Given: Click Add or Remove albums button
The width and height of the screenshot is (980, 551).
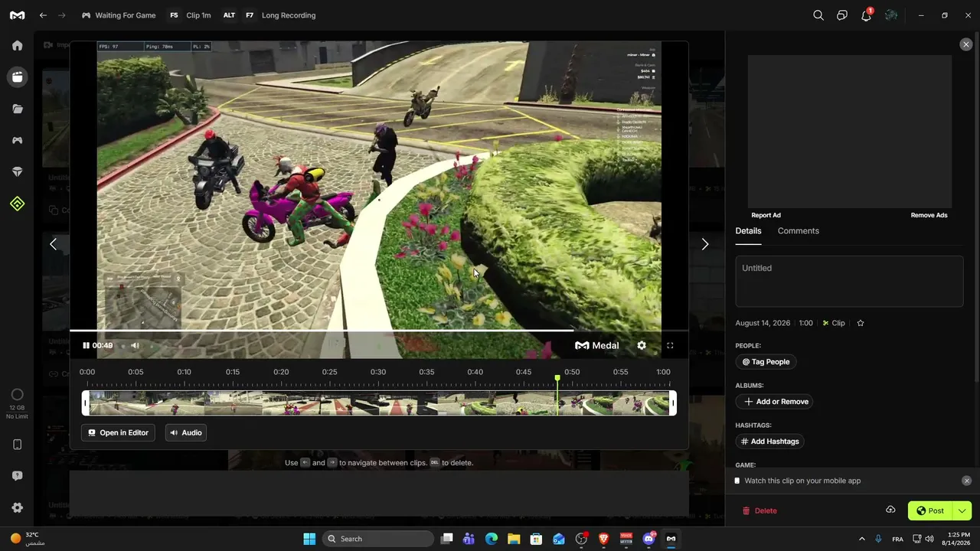Looking at the screenshot, I should 774,402.
